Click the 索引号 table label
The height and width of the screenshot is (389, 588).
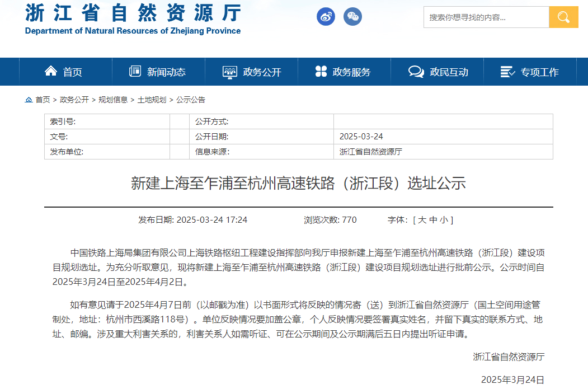[x=63, y=121]
